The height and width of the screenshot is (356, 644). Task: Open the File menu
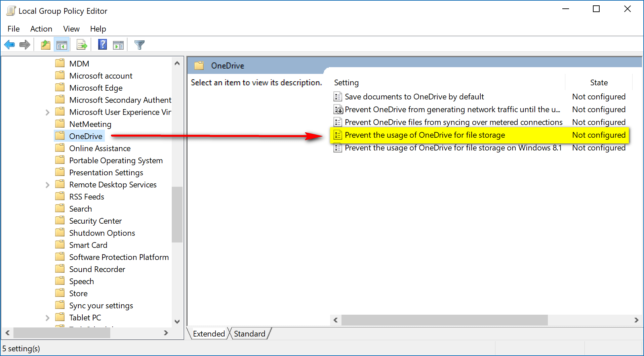pyautogui.click(x=13, y=29)
